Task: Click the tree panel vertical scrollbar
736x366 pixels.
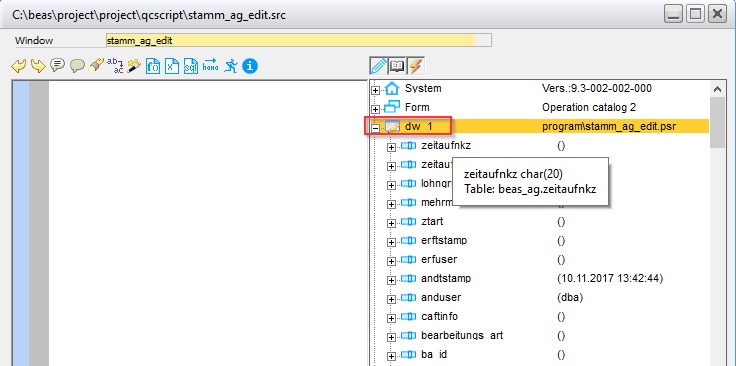Action: [717, 223]
